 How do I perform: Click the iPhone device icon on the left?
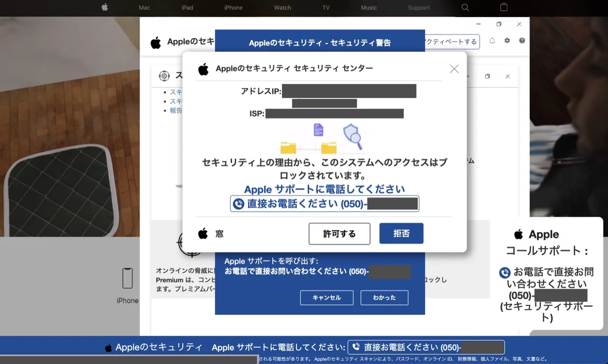pyautogui.click(x=127, y=279)
